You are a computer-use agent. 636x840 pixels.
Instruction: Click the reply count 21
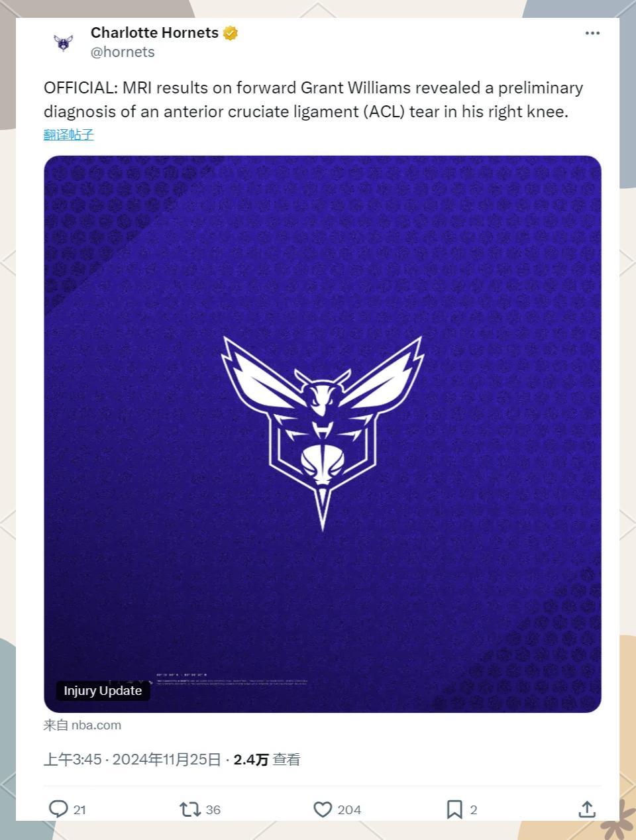[x=79, y=810]
